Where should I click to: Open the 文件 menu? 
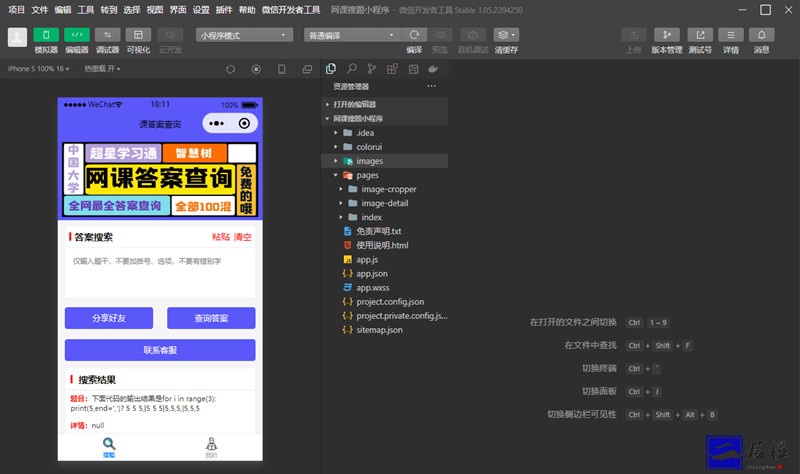(x=39, y=10)
